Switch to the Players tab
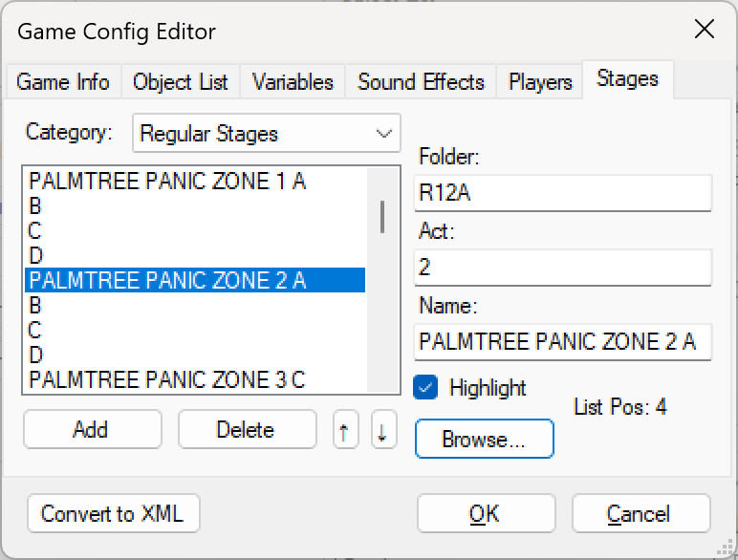738x560 pixels. point(540,82)
